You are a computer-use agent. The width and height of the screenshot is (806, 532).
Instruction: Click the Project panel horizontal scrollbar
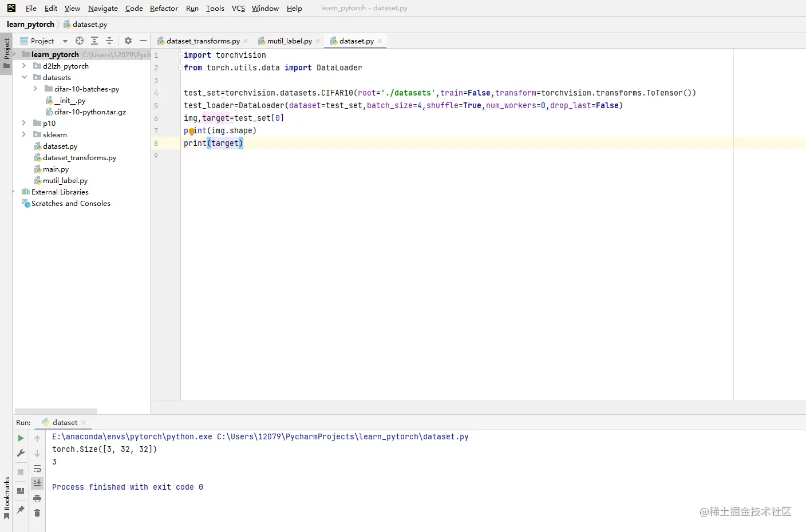tap(56, 411)
